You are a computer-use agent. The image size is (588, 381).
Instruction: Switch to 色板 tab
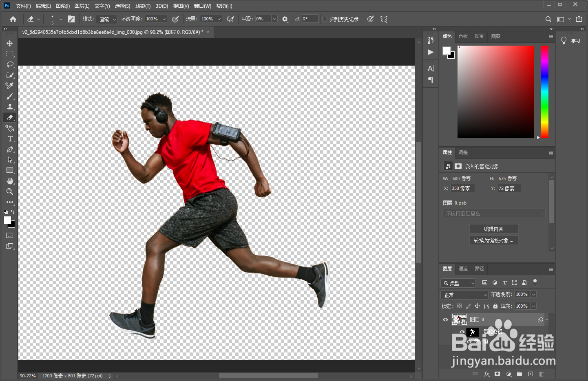coord(463,36)
